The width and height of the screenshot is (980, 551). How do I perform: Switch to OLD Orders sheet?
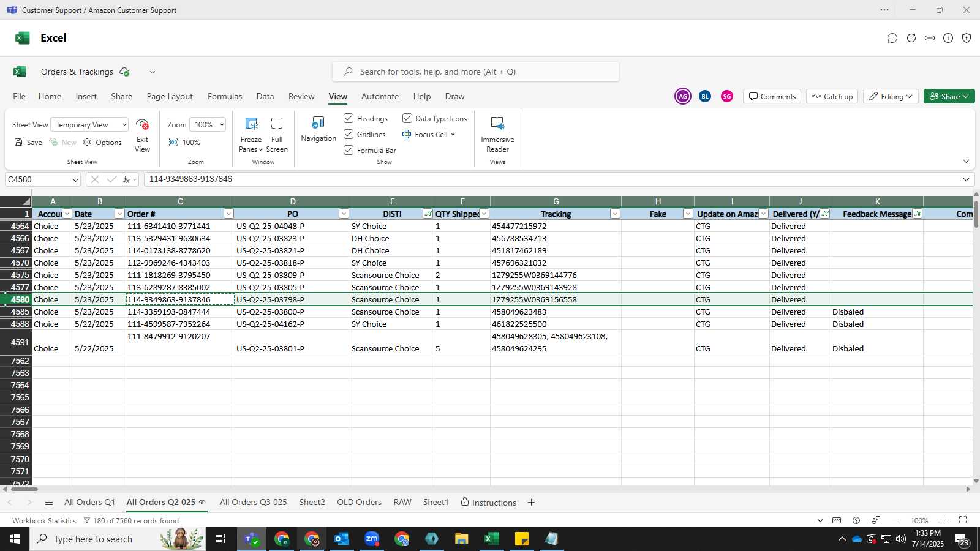pyautogui.click(x=359, y=503)
